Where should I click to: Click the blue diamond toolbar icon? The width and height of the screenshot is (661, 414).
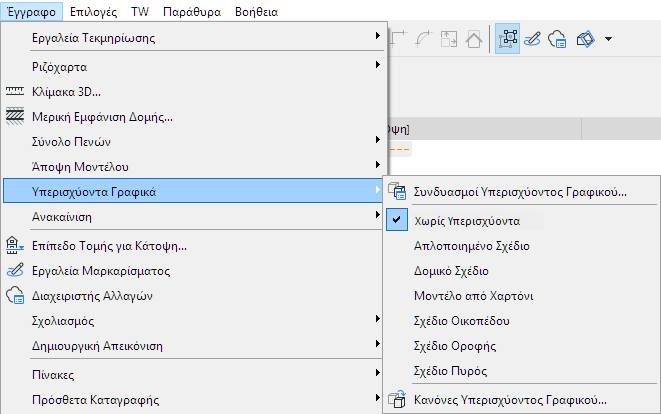coord(586,39)
